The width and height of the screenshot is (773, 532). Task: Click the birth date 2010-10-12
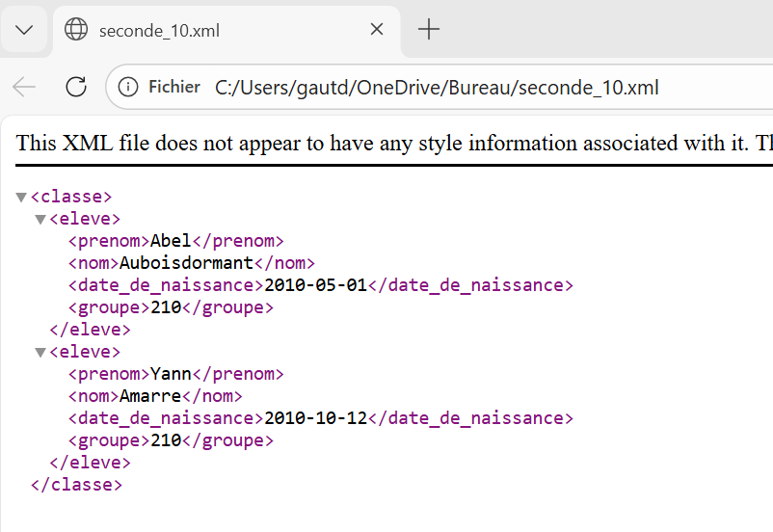(315, 418)
